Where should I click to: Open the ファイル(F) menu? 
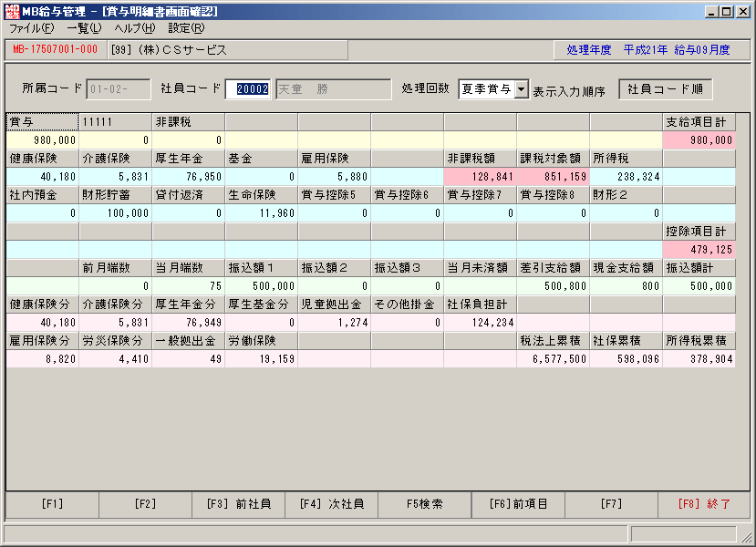(x=32, y=28)
